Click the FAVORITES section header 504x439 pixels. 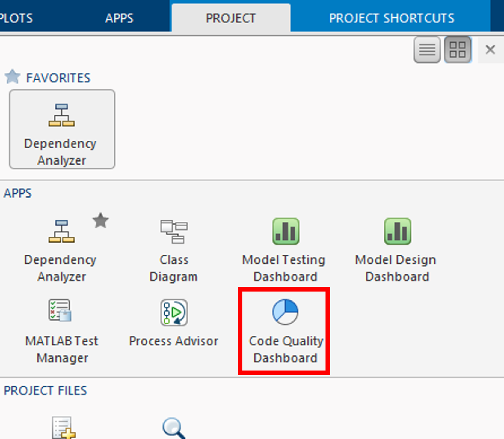(x=58, y=78)
